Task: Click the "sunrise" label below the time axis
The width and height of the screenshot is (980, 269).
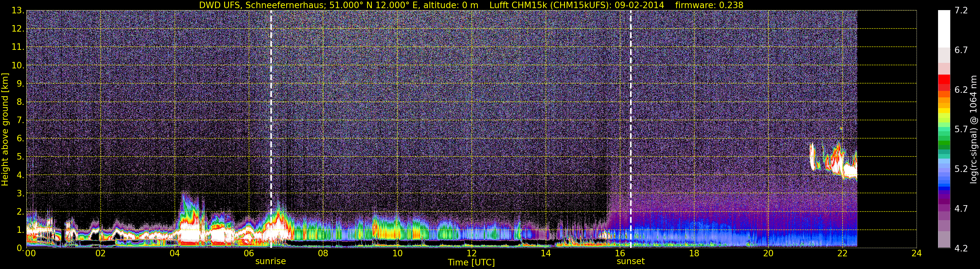Action: click(x=271, y=261)
